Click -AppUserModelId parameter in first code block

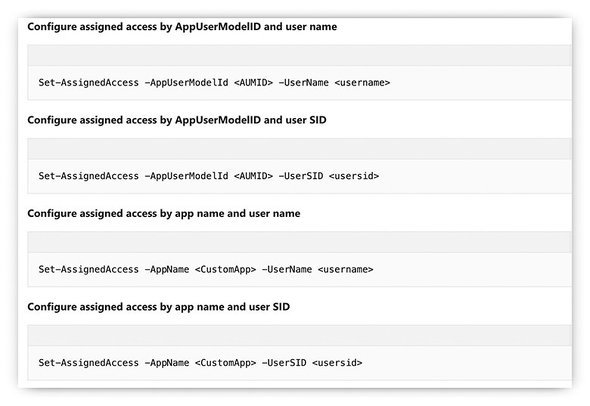[186, 83]
